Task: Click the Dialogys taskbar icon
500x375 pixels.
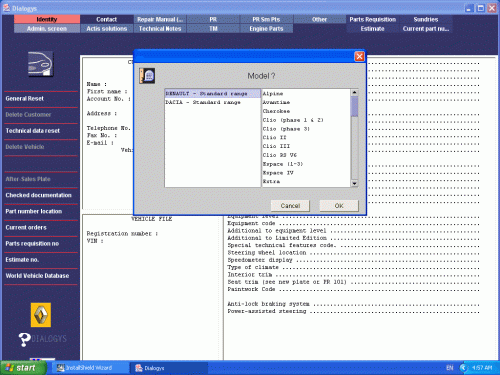Action: 139,368
